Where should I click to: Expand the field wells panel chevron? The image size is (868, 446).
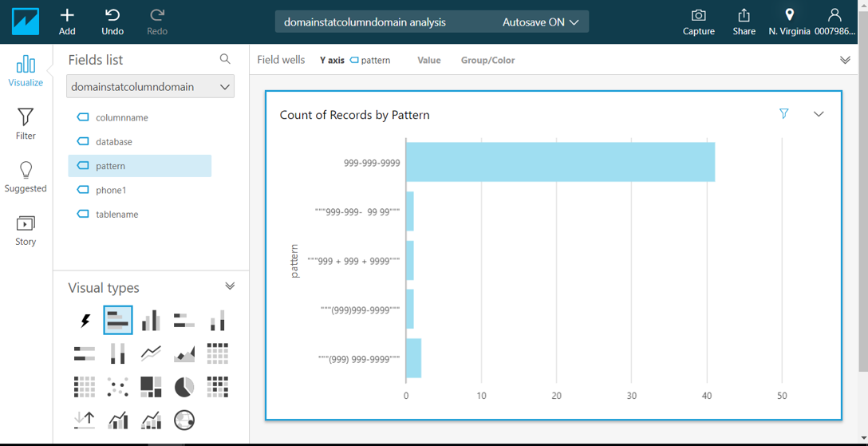[845, 60]
